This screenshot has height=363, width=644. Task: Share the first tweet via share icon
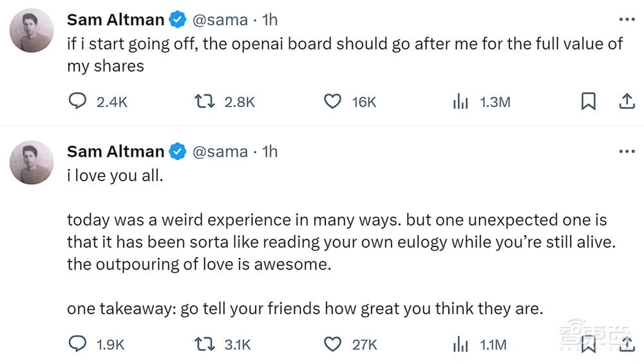pos(627,102)
